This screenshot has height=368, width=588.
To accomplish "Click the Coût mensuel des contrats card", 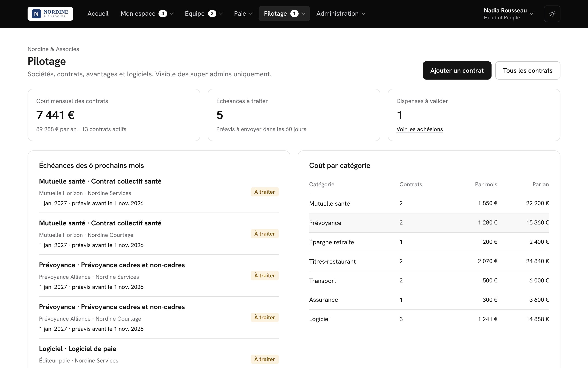I will click(114, 115).
